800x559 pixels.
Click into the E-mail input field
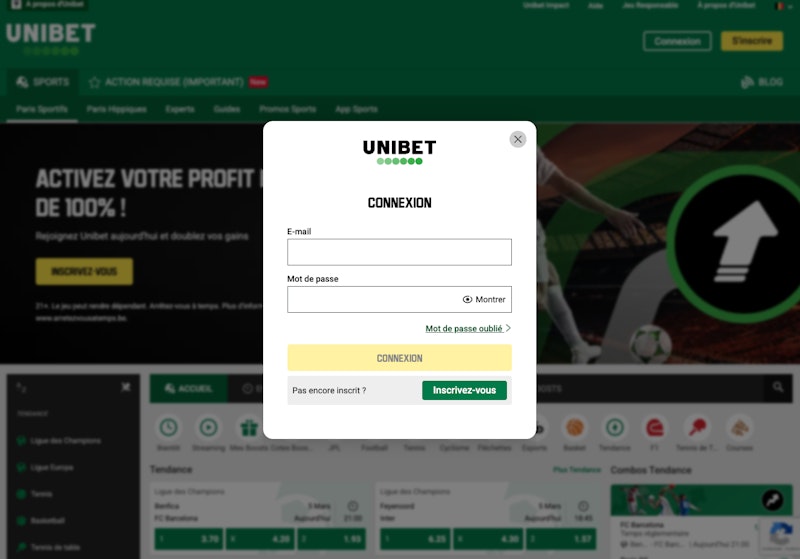399,252
